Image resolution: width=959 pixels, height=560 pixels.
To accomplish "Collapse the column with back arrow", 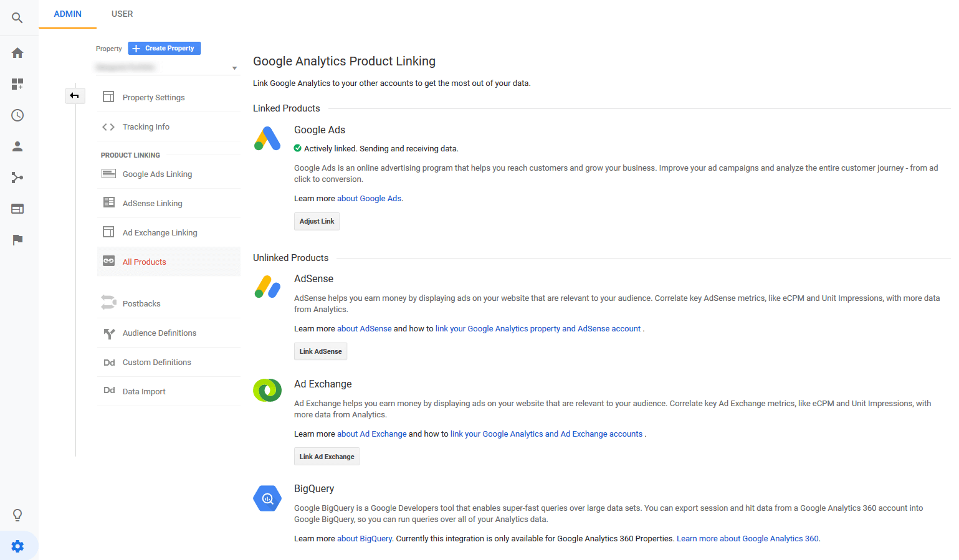I will pos(75,95).
